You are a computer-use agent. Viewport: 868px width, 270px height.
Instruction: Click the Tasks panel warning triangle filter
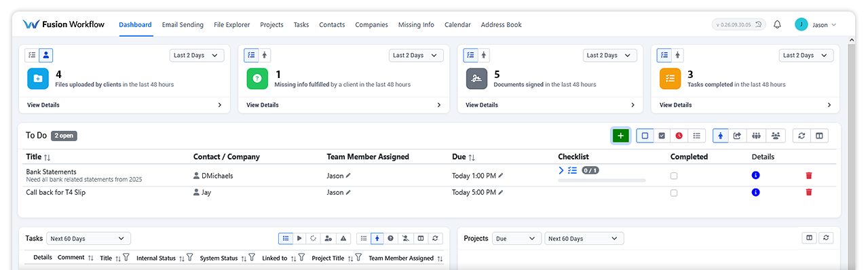point(343,239)
